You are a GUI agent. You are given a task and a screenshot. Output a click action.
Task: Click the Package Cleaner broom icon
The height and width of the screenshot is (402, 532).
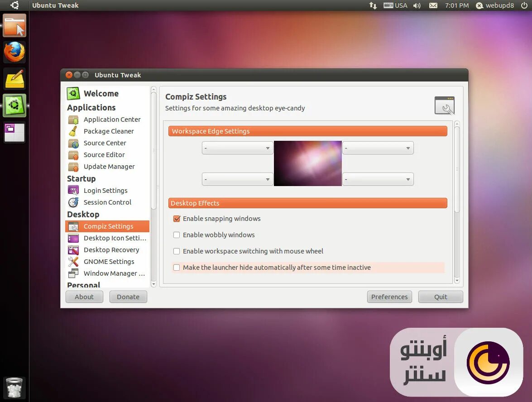[x=73, y=131]
